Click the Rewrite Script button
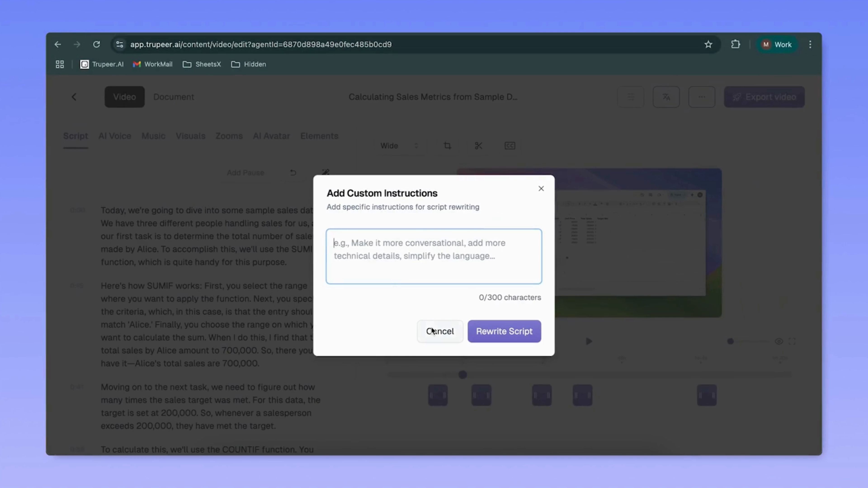This screenshot has height=488, width=868. click(x=504, y=331)
